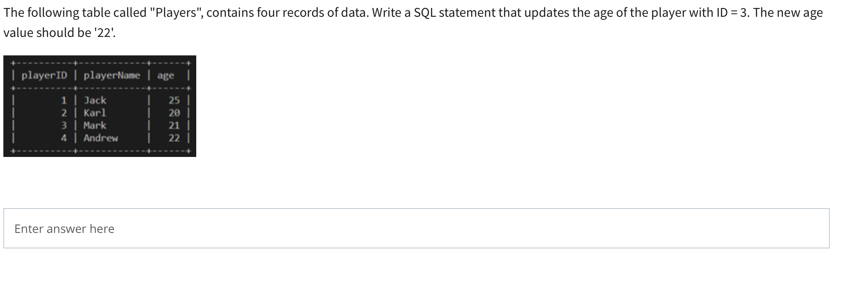This screenshot has height=282, width=868.
Task: Click the 'playerName' column header
Action: click(x=112, y=76)
